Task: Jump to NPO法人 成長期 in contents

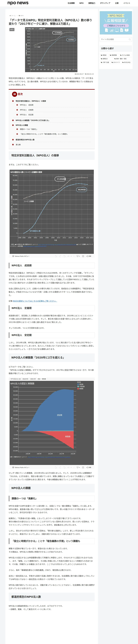Action: tap(27, 105)
